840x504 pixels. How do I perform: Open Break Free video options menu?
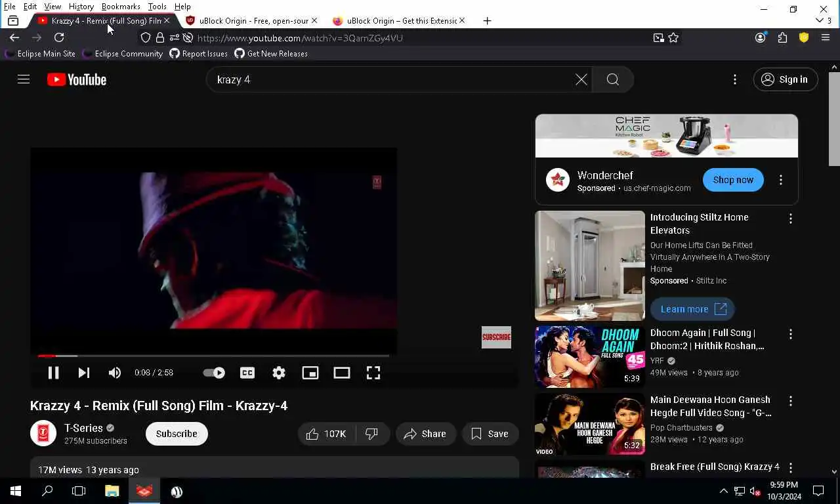coord(790,468)
